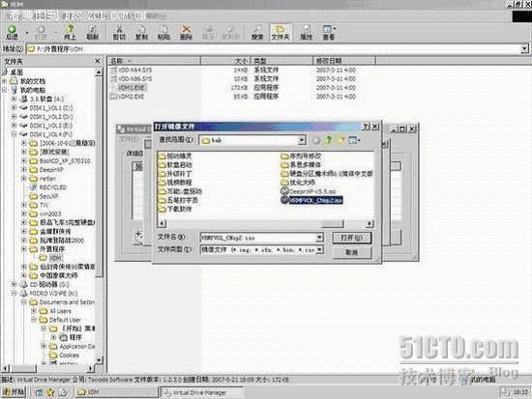Toggle the Folders (文件夹) toolbar button

point(280,33)
